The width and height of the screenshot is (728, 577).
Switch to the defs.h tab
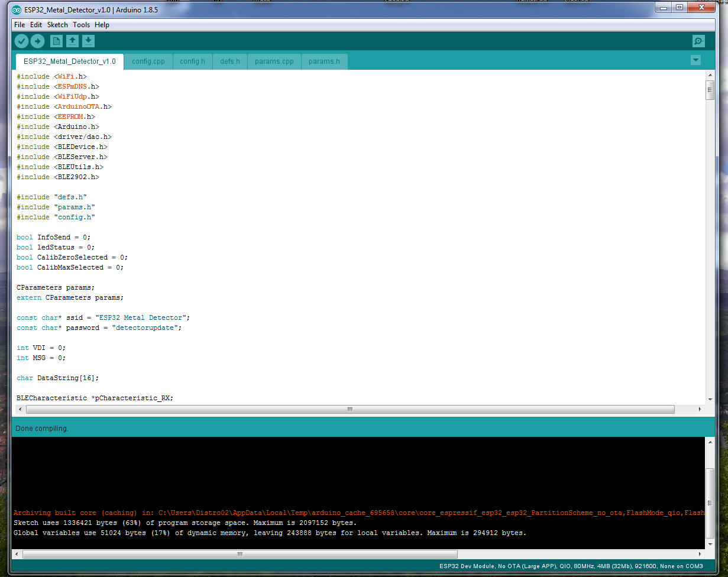point(230,61)
